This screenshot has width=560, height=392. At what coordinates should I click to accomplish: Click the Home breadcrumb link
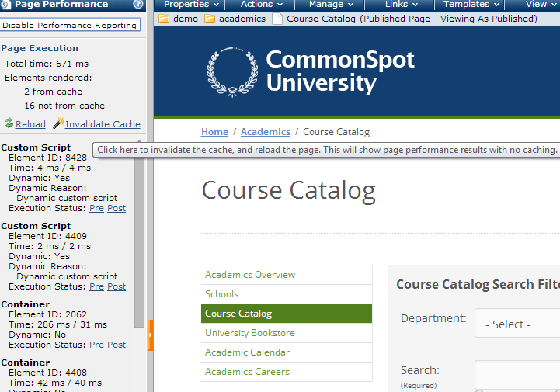(x=214, y=132)
